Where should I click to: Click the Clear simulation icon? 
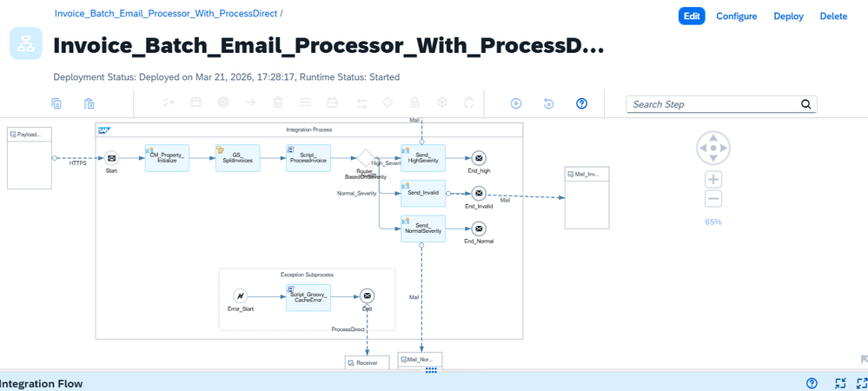(x=548, y=103)
